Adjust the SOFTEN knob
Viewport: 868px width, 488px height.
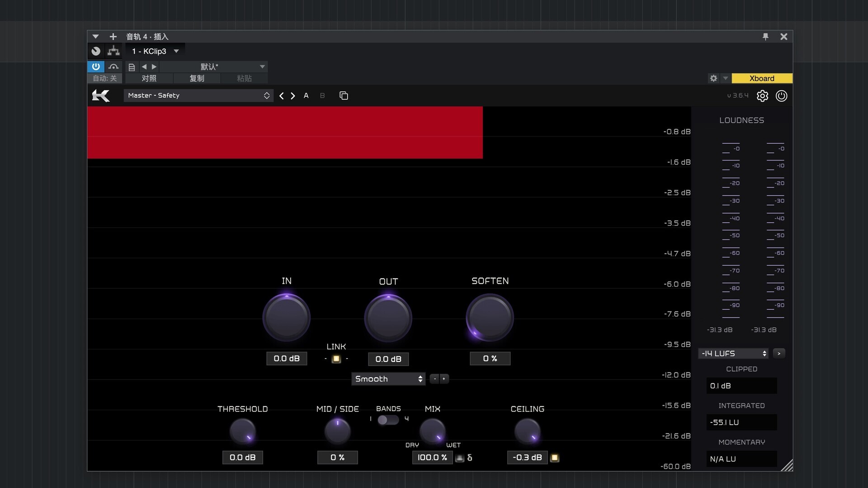(490, 318)
